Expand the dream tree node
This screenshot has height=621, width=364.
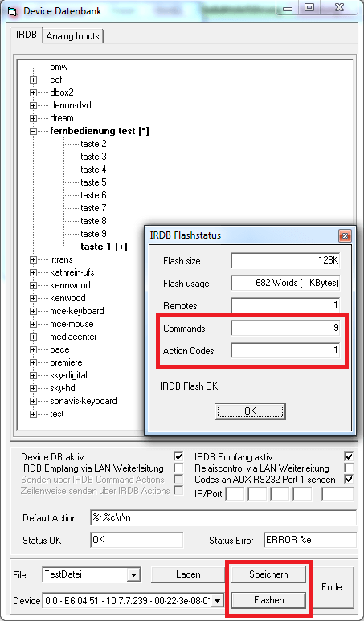click(x=33, y=118)
